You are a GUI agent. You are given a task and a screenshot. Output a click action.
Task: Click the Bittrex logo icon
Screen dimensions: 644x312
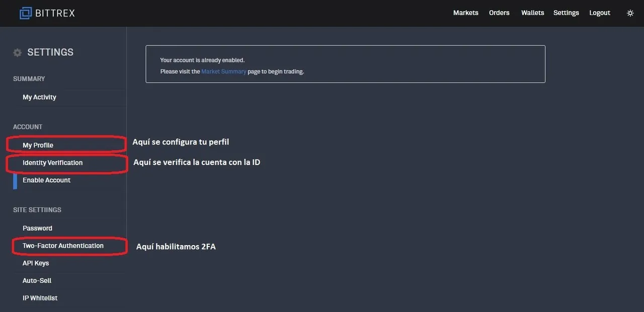pyautogui.click(x=26, y=13)
